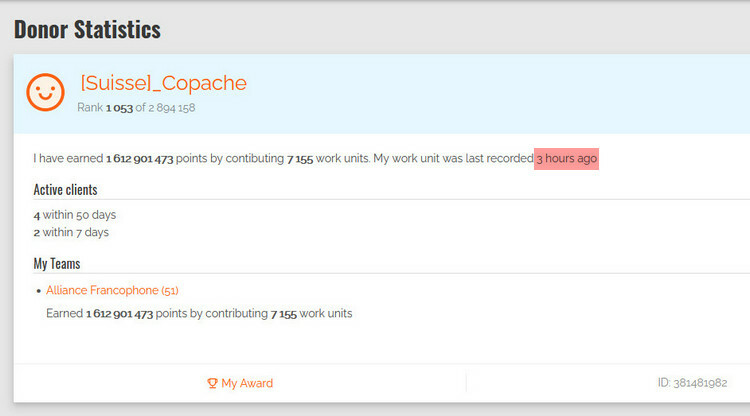Open the Alliance Francophone (51) team link
Image resolution: width=750 pixels, height=416 pixels.
coord(112,290)
